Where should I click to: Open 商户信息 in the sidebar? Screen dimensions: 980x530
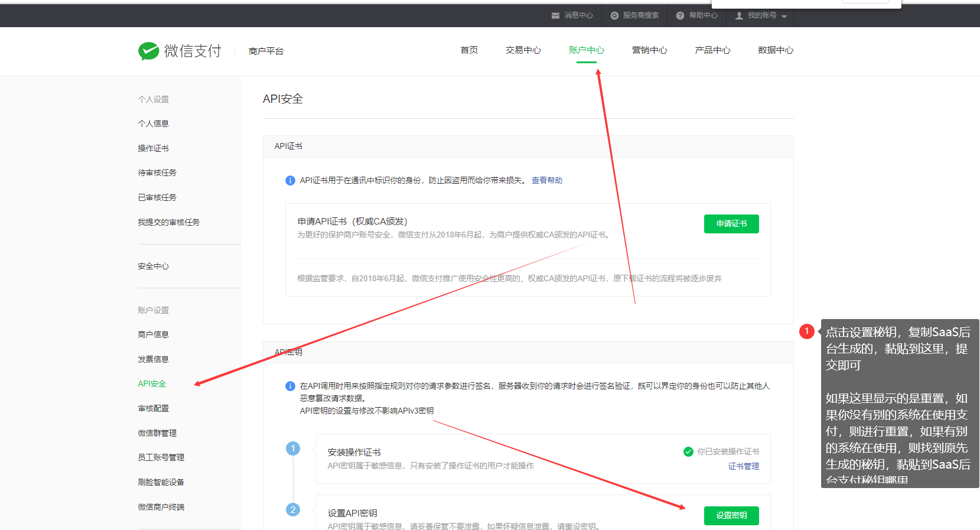coord(153,334)
